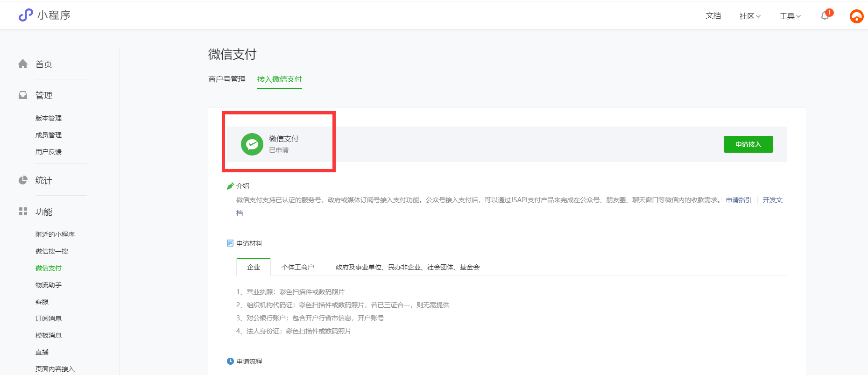868x375 pixels.
Task: Select the 企业 materials tab
Action: click(254, 267)
